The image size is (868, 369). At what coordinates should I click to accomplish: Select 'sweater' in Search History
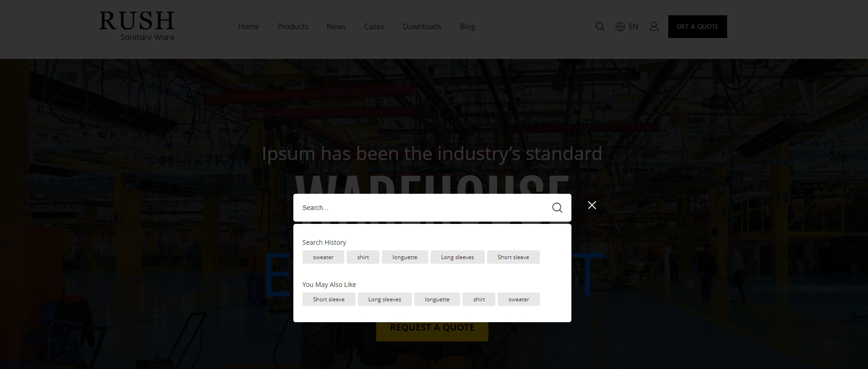[x=323, y=257]
